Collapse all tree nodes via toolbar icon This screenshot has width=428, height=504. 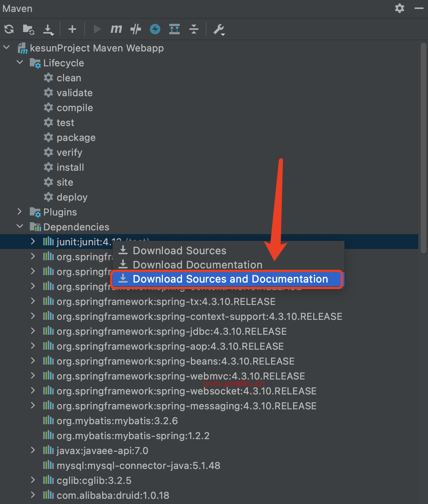(x=194, y=29)
